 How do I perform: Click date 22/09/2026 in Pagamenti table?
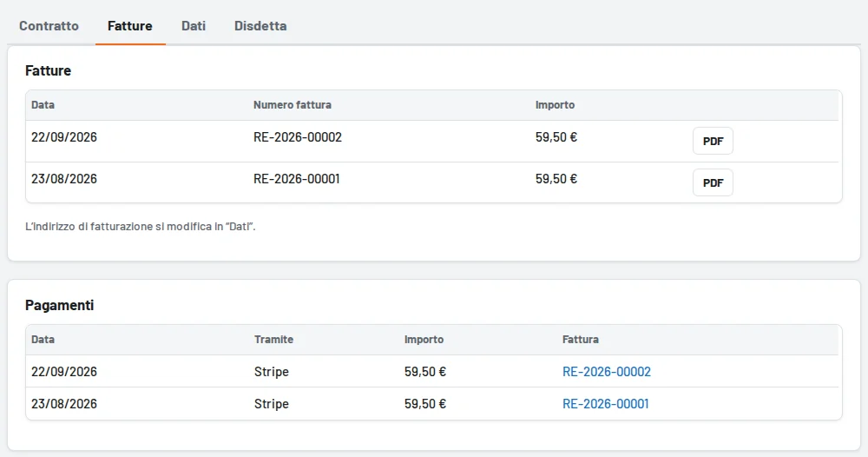[x=64, y=372]
